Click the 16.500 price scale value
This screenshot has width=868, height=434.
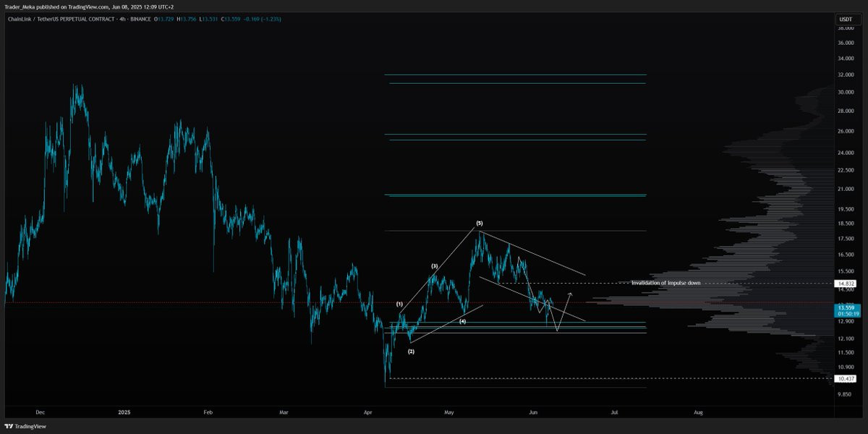pyautogui.click(x=846, y=254)
